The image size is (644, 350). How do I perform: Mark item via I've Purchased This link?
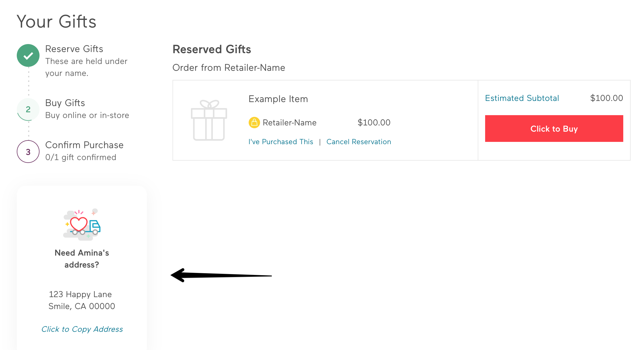[281, 142]
